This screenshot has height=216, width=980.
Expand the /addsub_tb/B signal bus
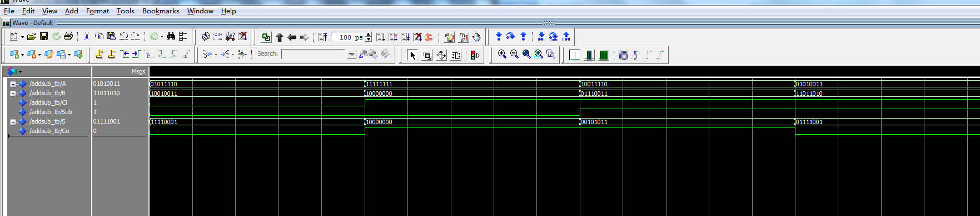click(13, 94)
